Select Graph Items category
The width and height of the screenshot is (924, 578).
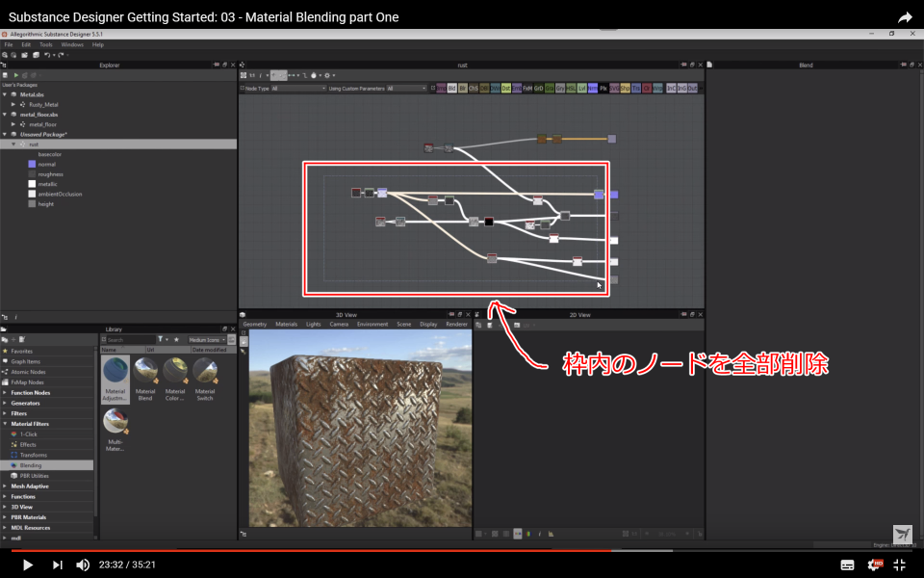pos(25,361)
